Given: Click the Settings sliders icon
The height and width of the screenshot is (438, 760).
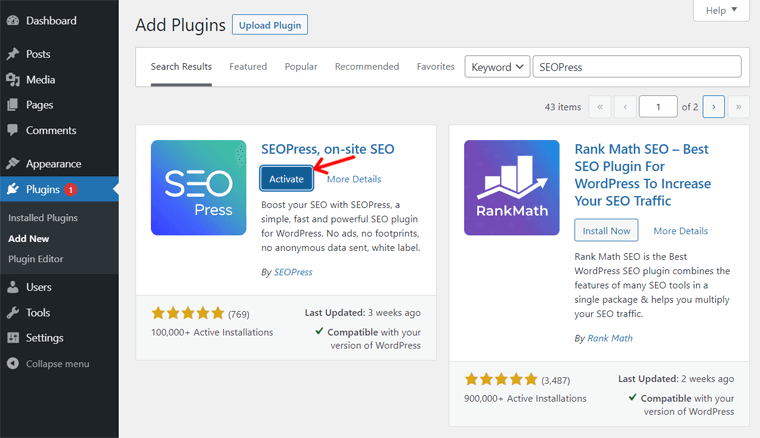Looking at the screenshot, I should [13, 338].
